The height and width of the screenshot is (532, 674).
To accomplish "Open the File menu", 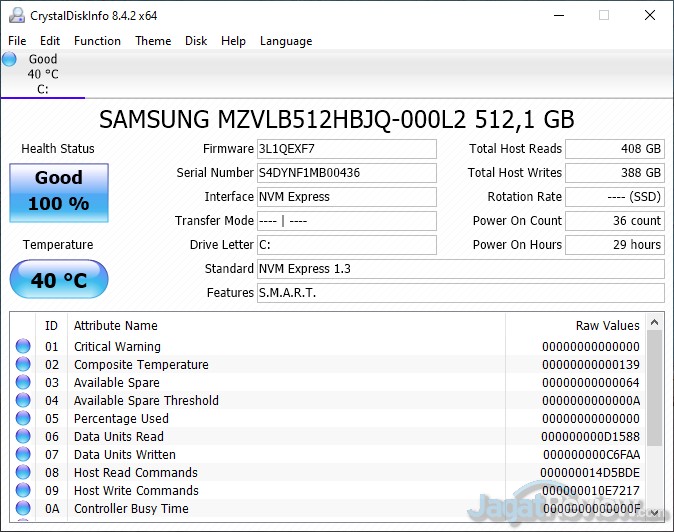I will click(x=17, y=41).
